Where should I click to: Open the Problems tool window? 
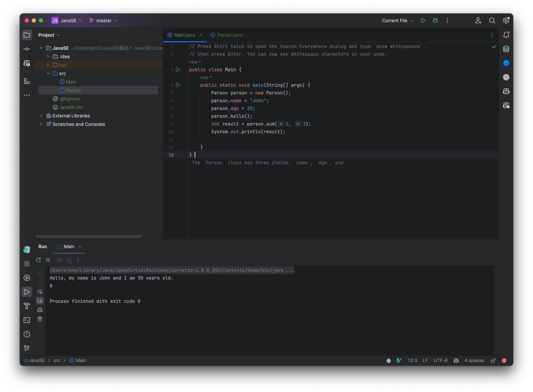point(27,334)
